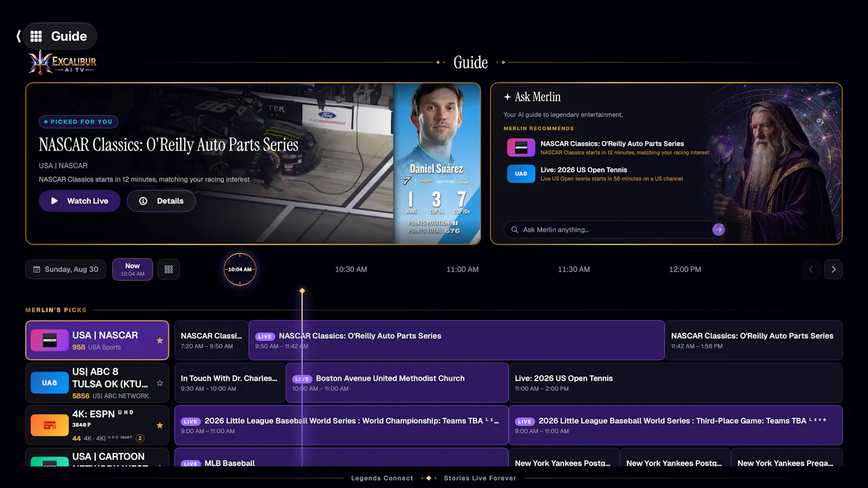The image size is (868, 488).
Task: Click the Watch Live button
Action: point(80,201)
